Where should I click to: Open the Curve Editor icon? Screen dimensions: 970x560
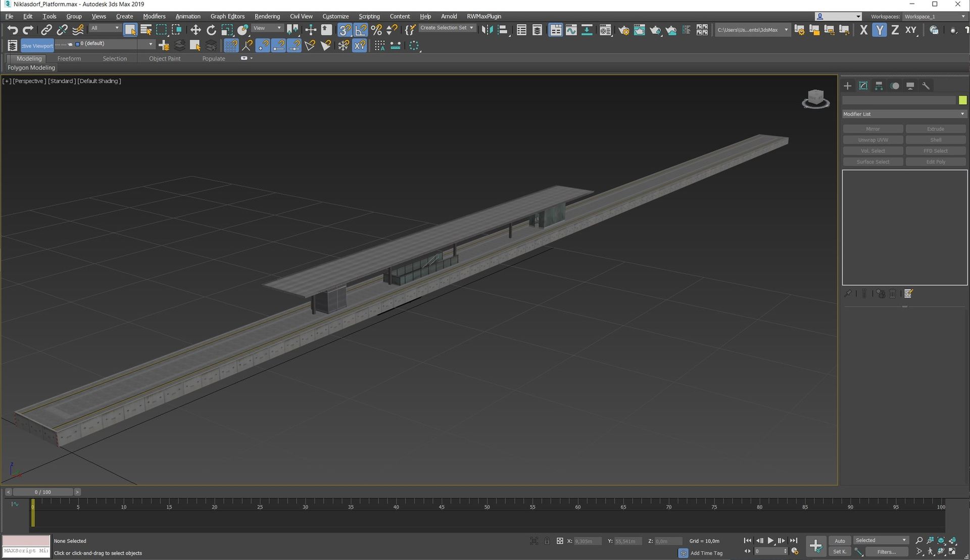point(571,30)
